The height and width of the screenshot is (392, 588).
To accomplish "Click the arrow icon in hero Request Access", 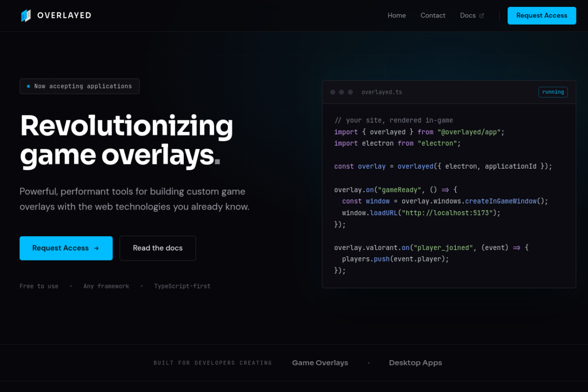I will pyautogui.click(x=96, y=248).
